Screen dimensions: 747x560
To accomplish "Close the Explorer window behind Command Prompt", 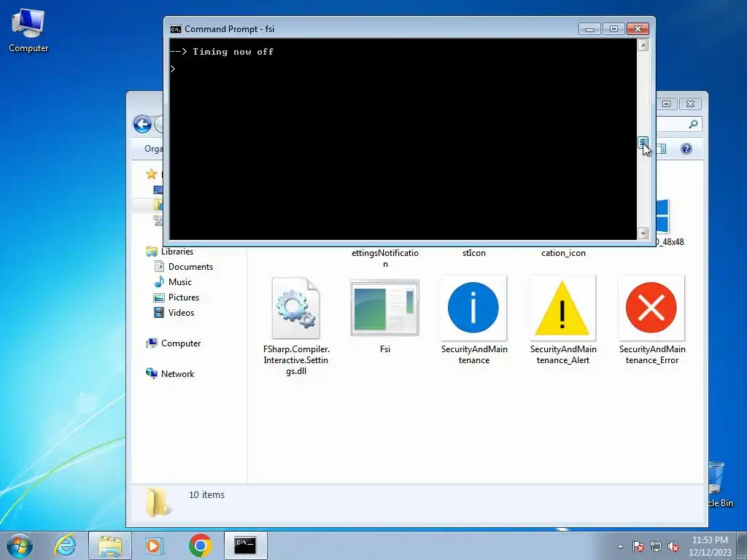I will pyautogui.click(x=690, y=104).
